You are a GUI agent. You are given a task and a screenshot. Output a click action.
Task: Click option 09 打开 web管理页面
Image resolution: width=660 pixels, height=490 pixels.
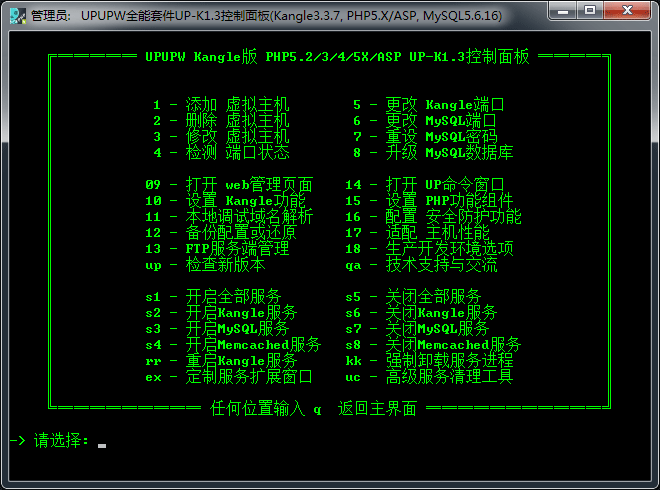coord(229,185)
